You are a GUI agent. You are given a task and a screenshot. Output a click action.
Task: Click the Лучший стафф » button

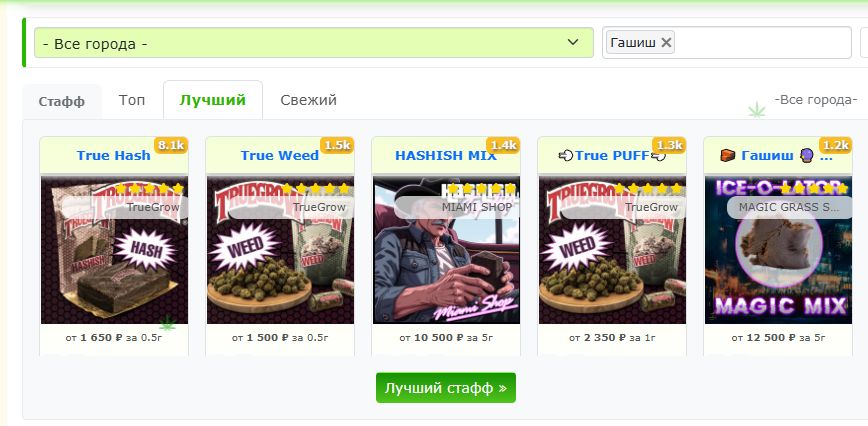(446, 388)
